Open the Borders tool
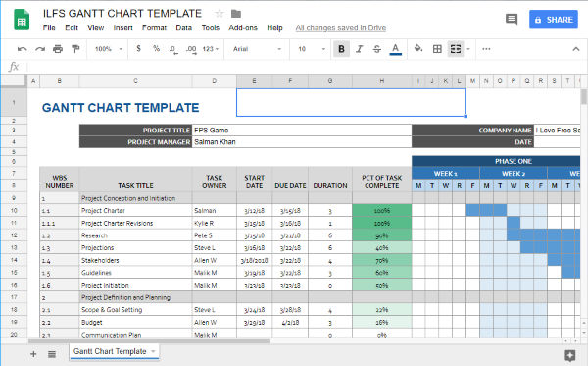This screenshot has height=366, width=588. [437, 49]
